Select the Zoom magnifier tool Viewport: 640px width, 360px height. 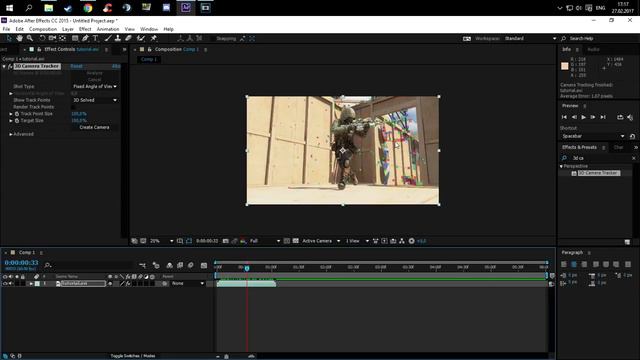click(30, 38)
